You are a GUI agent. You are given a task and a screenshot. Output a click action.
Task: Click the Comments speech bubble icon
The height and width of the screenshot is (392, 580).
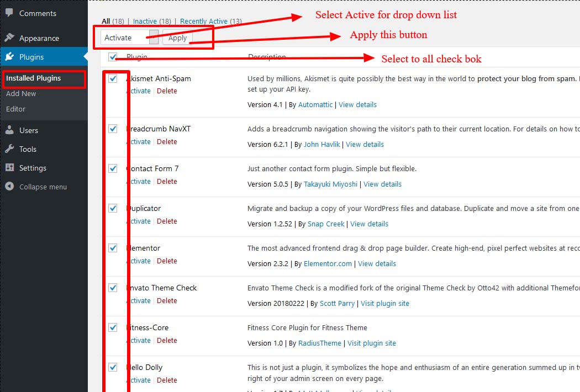(9, 13)
